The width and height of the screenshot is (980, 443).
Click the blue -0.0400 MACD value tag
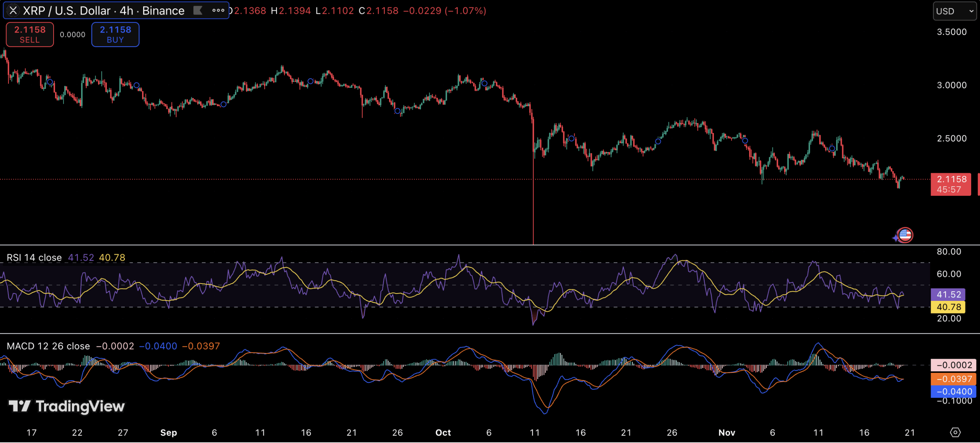click(954, 391)
